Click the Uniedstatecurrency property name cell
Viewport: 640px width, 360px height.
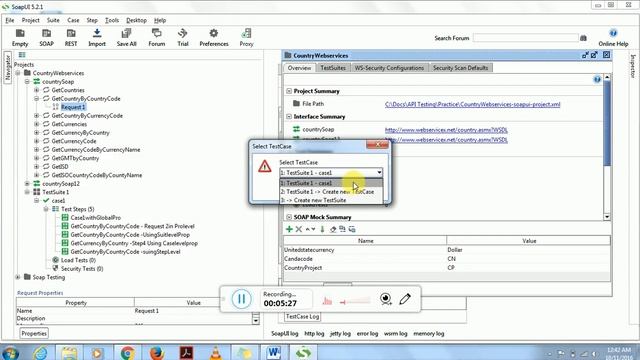(365, 250)
